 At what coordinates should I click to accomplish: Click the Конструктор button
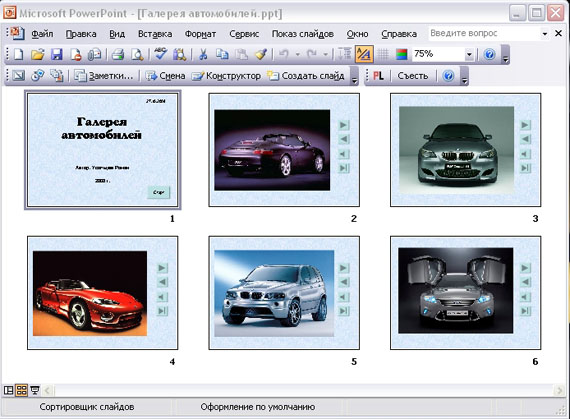point(226,76)
